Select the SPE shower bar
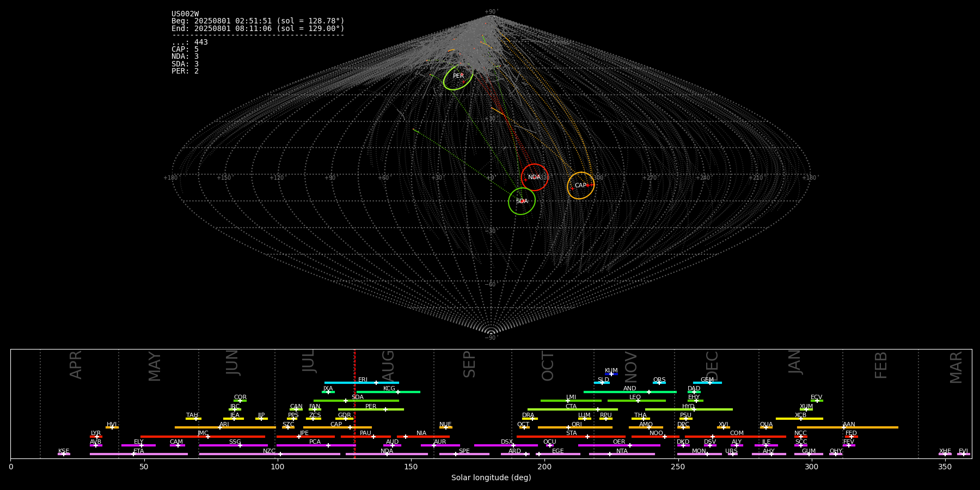The height and width of the screenshot is (490, 980). (x=464, y=454)
